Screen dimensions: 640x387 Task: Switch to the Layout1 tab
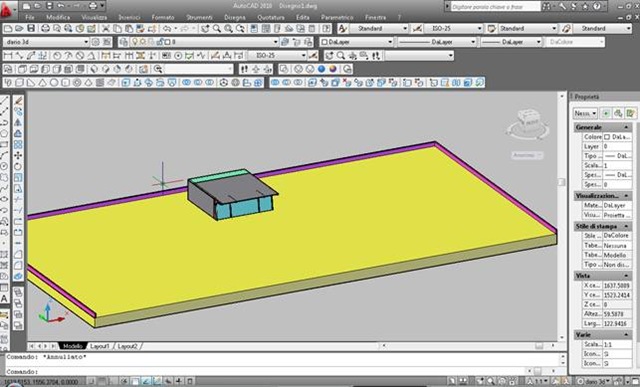100,346
